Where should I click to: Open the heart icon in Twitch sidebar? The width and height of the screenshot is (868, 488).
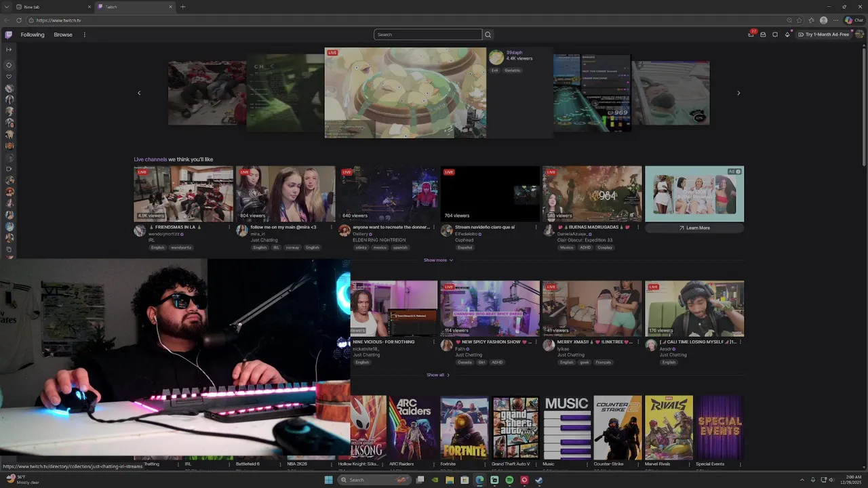[x=9, y=77]
